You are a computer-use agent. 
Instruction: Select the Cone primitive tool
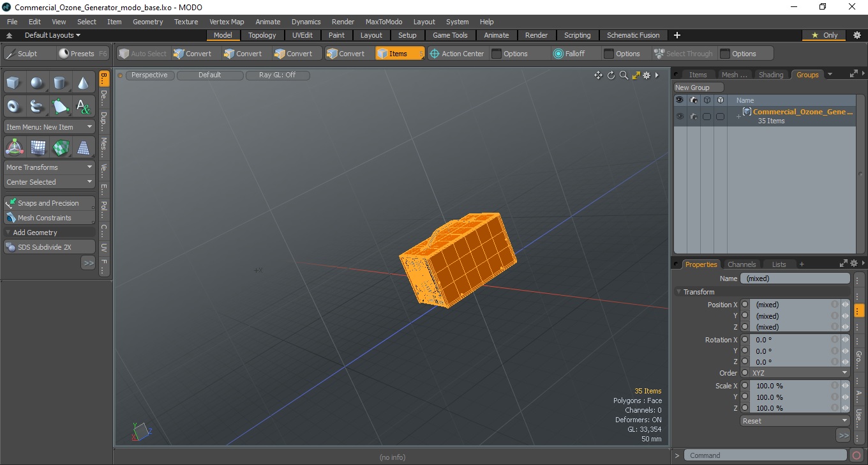[x=84, y=83]
